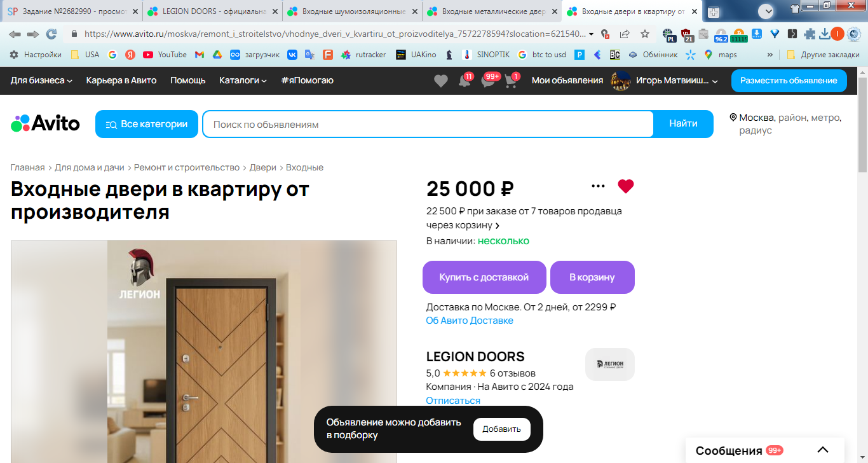
Task: Click the Поиск по объявлениям search field
Action: [x=428, y=124]
